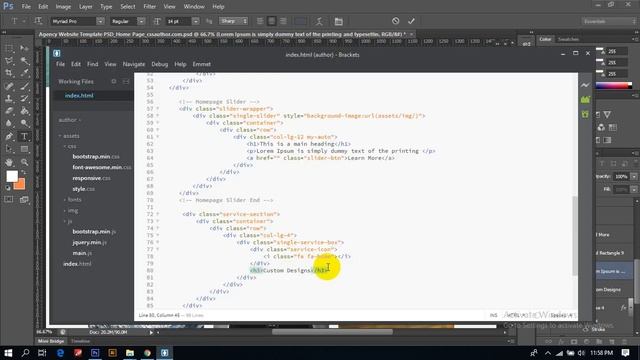Toggle Brackets split view in Working Files

point(126,82)
